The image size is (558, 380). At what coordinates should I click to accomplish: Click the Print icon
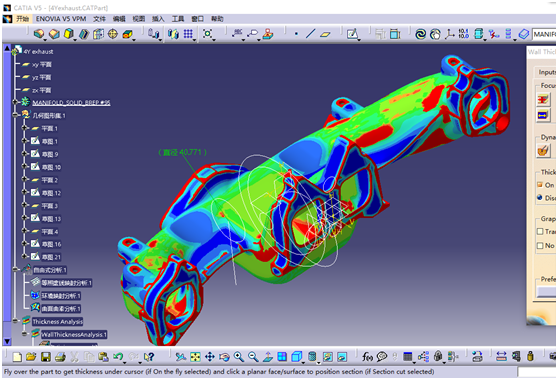pyautogui.click(x=60, y=357)
